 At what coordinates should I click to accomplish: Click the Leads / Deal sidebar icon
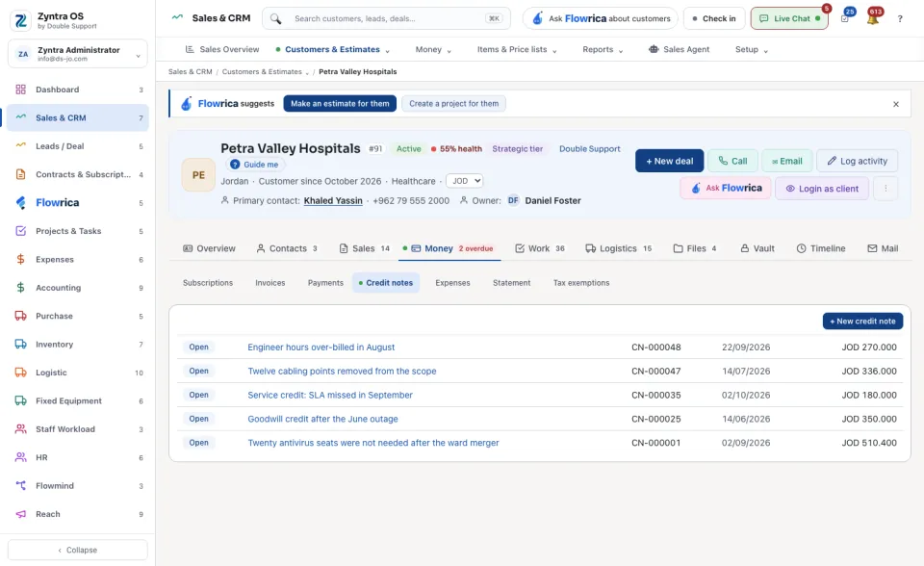(x=20, y=146)
